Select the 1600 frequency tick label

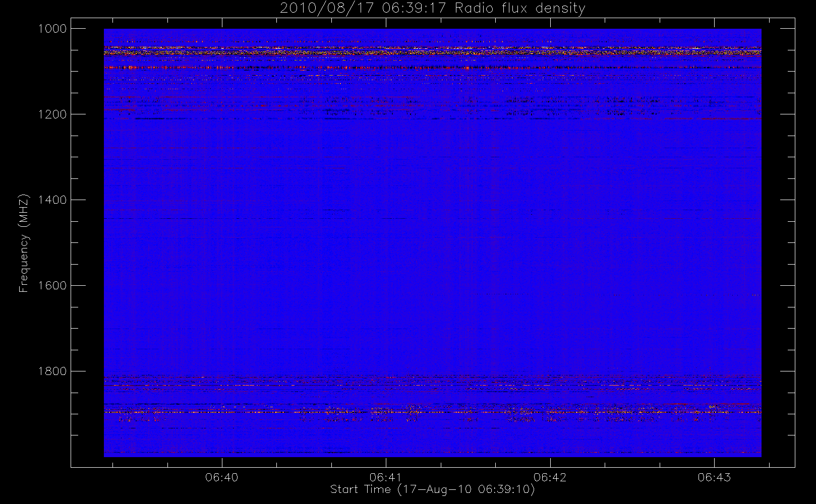[53, 286]
